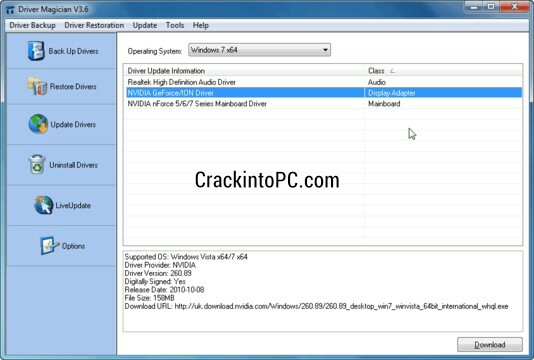Image resolution: width=534 pixels, height=360 pixels.
Task: Click the Options checklist icon
Action: coord(49,246)
